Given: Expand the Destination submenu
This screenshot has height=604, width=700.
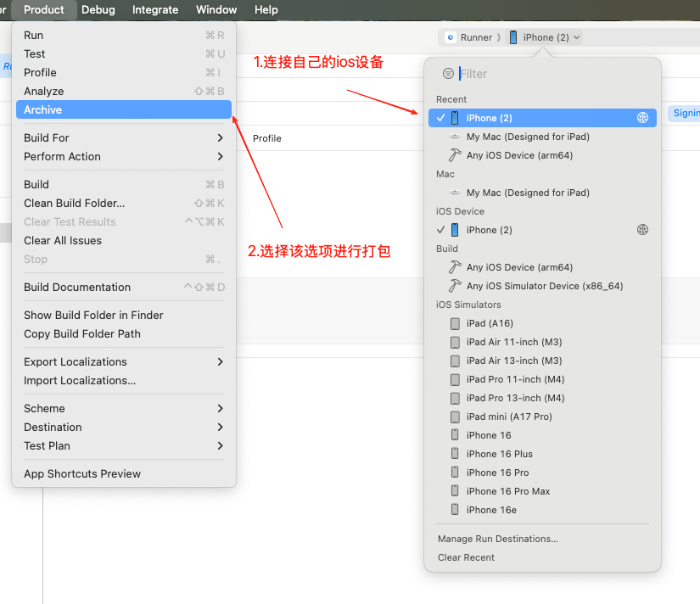Looking at the screenshot, I should [124, 428].
